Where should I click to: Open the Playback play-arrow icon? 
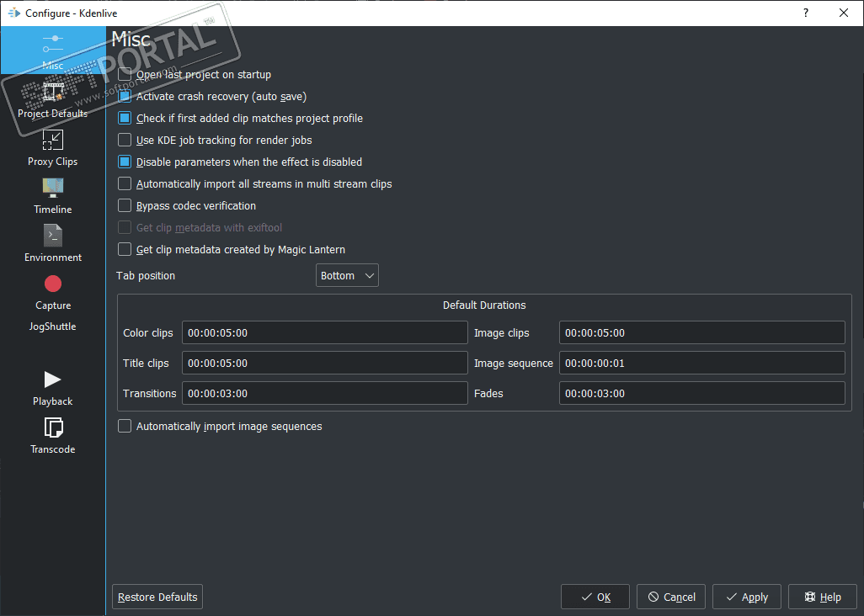click(x=52, y=380)
